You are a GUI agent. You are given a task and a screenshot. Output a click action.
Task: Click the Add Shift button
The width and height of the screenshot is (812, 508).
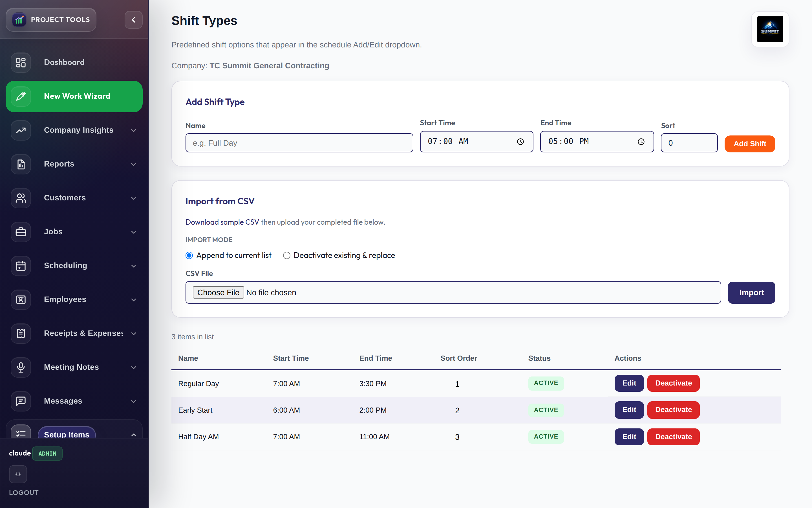pos(750,144)
